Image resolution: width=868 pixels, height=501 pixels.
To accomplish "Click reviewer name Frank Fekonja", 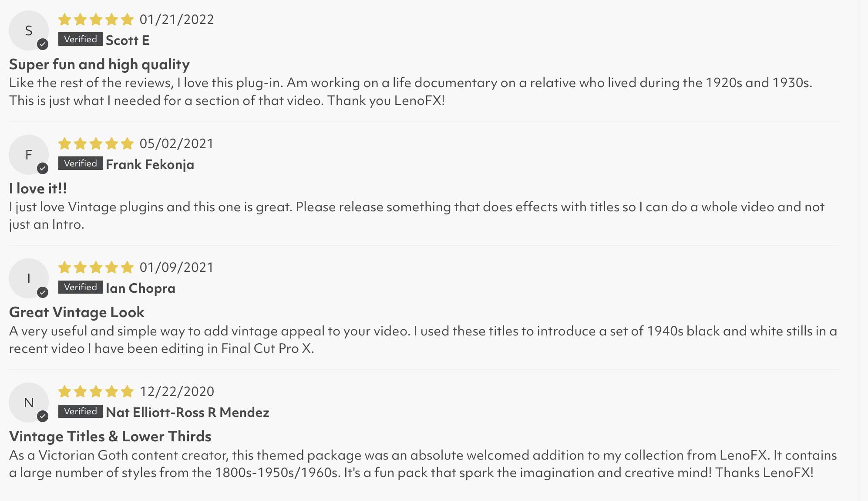I will 150,165.
